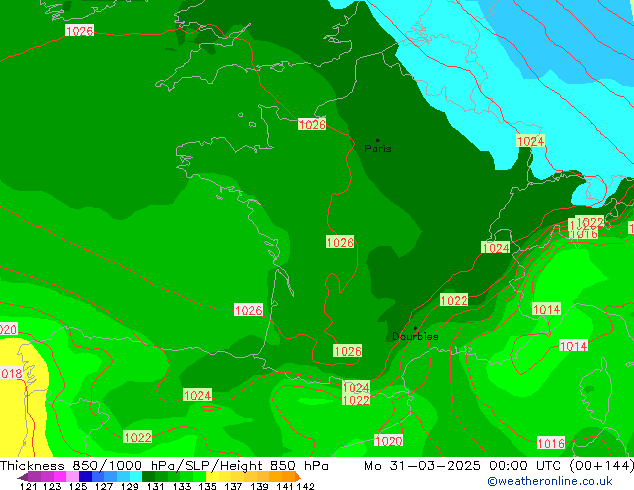This screenshot has width=634, height=490.
Task: Click the lower 1014 label over Italy
Action: click(573, 346)
